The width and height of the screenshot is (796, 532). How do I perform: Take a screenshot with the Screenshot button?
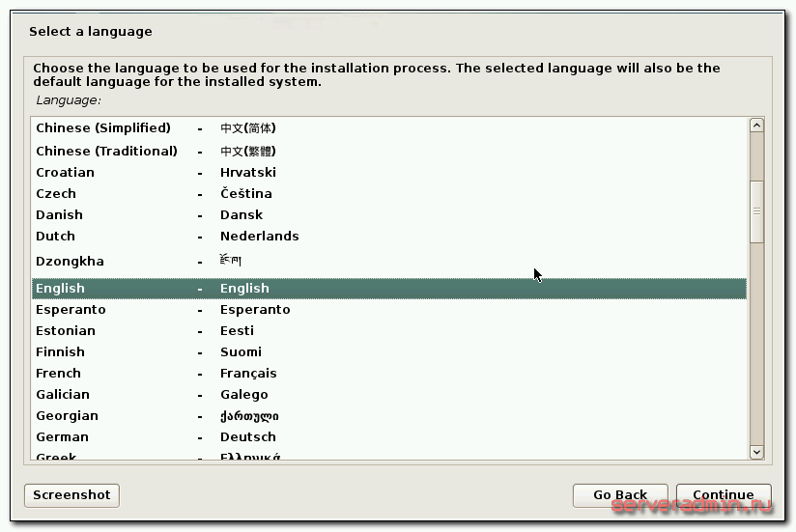[71, 495]
